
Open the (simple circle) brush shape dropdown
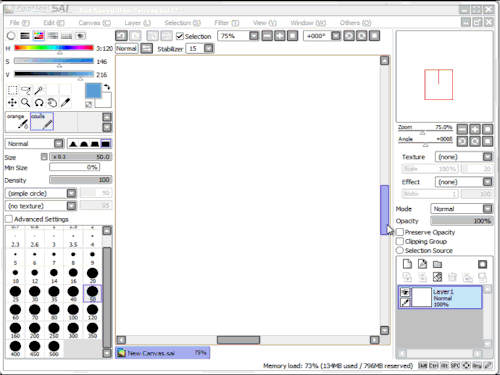click(x=72, y=193)
